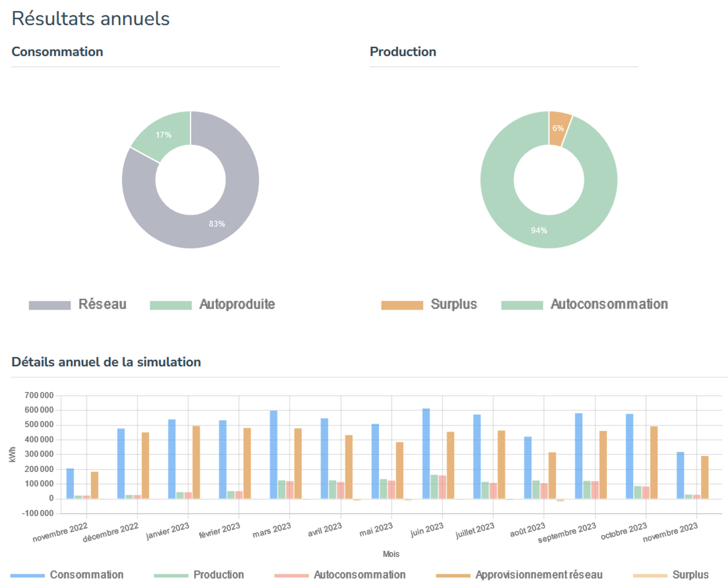Image resolution: width=728 pixels, height=586 pixels.
Task: Click the "février 2023" axis label
Action: point(219,531)
